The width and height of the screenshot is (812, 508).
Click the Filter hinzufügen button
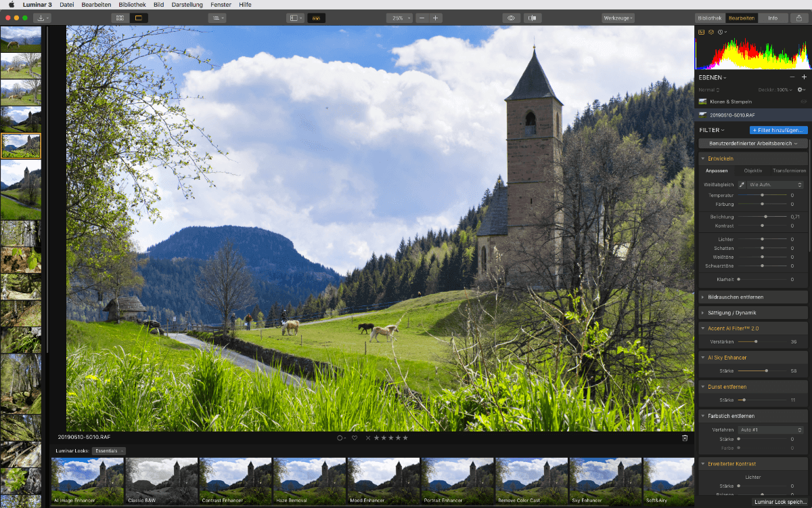[779, 130]
